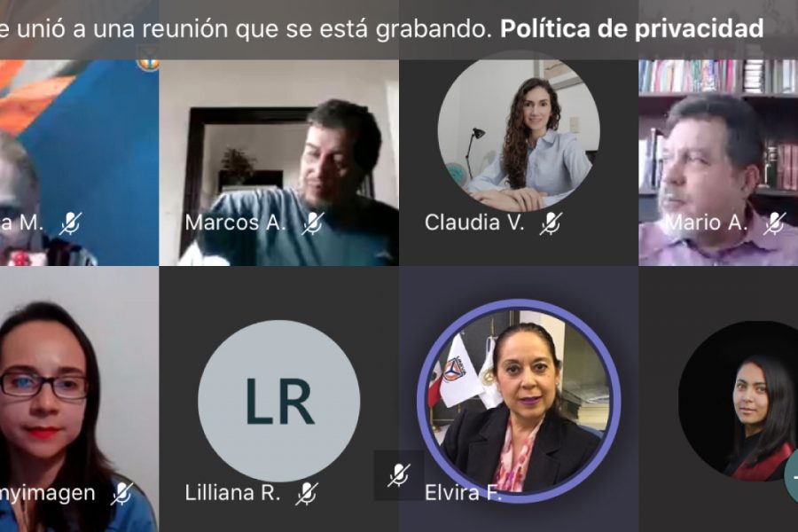Image resolution: width=798 pixels, height=532 pixels.
Task: Click the muted mic icon beside the 'a M.' label
Action: click(x=70, y=223)
